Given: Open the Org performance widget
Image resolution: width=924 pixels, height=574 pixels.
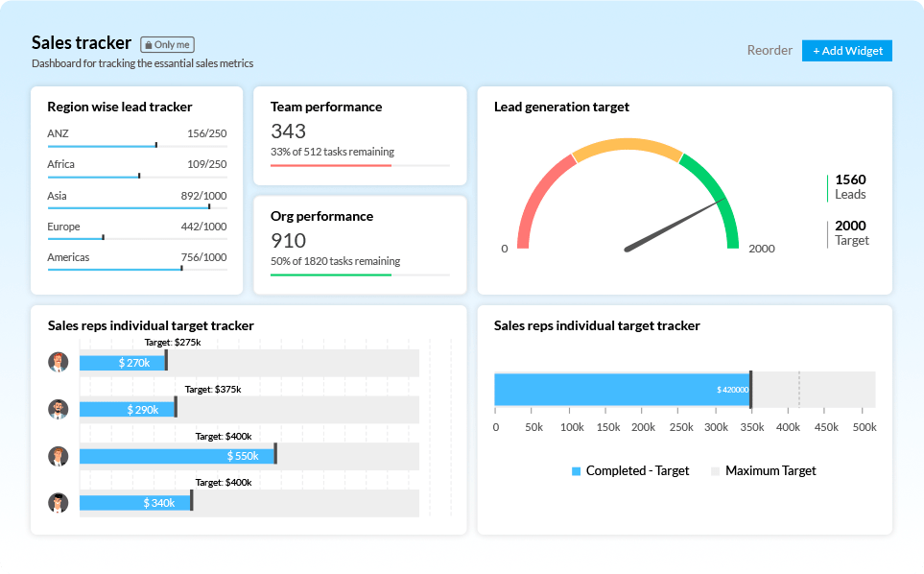Looking at the screenshot, I should [360, 245].
